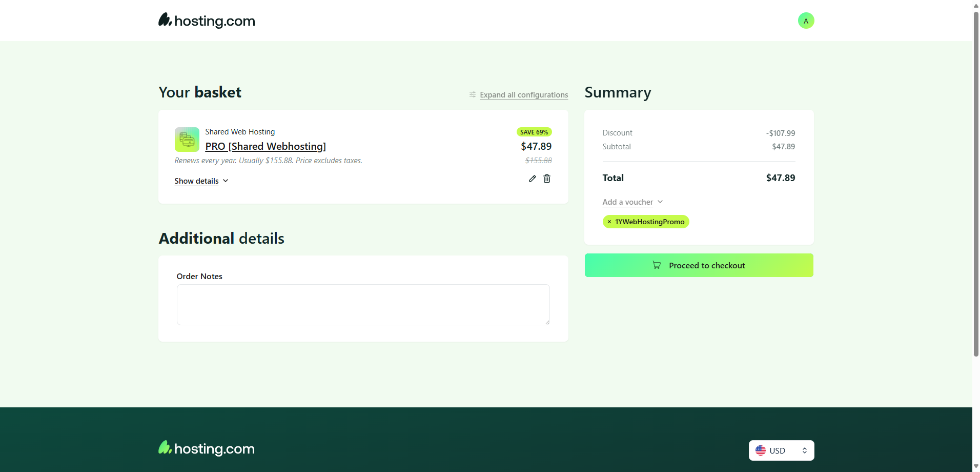Open the user avatar account menu

point(806,21)
